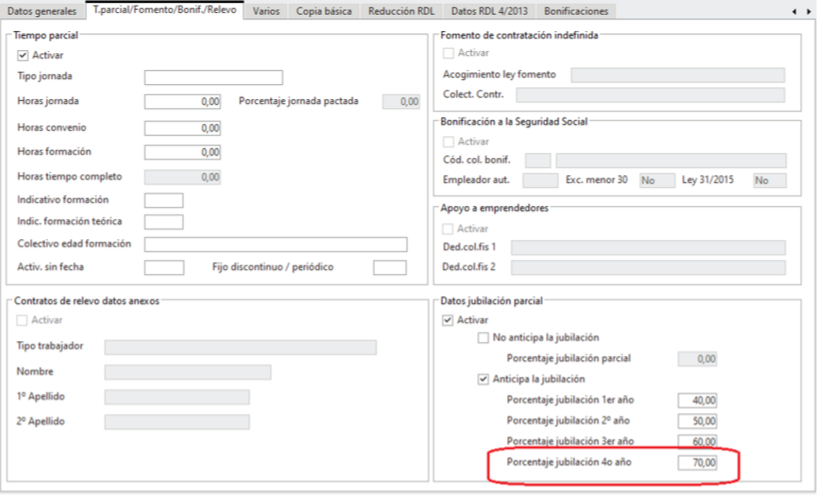The height and width of the screenshot is (495, 817).
Task: Toggle Activar checkbox in Tiempo parcial
Action: [24, 55]
